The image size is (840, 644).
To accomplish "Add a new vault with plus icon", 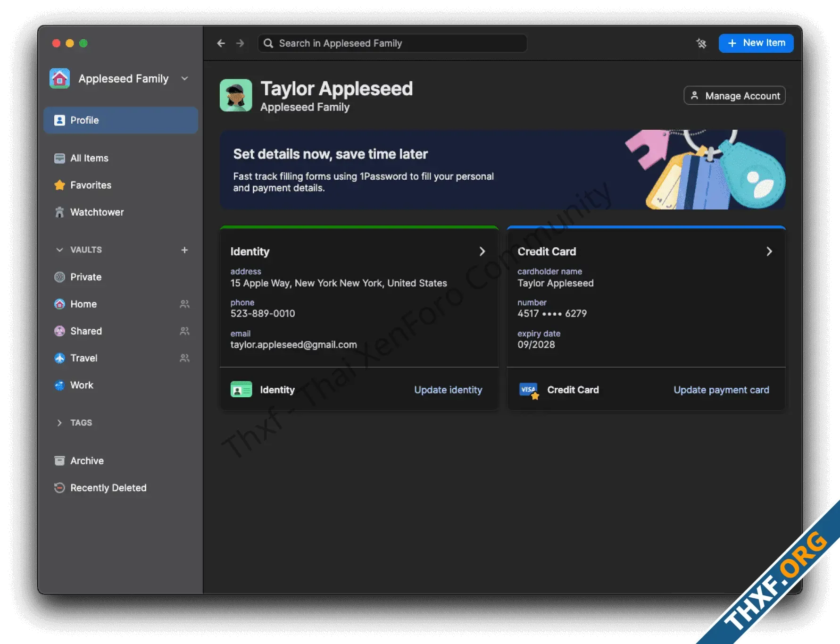I will pyautogui.click(x=184, y=250).
